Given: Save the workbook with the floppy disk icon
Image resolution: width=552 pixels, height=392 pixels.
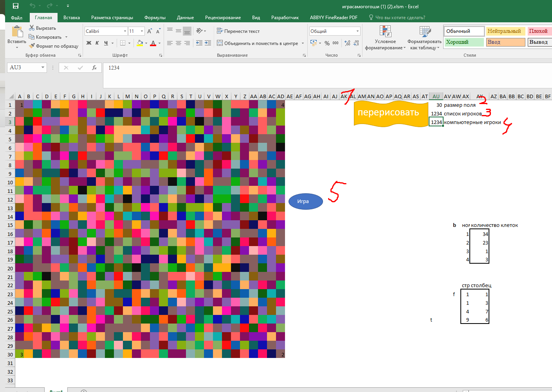Looking at the screenshot, I should tap(16, 6).
